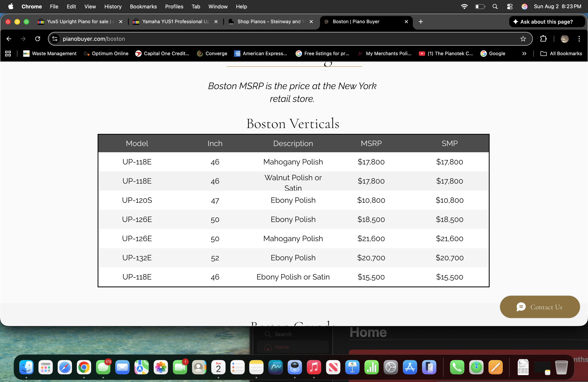Click the battery status icon
Viewport: 588px width, 382px height.
[480, 6]
